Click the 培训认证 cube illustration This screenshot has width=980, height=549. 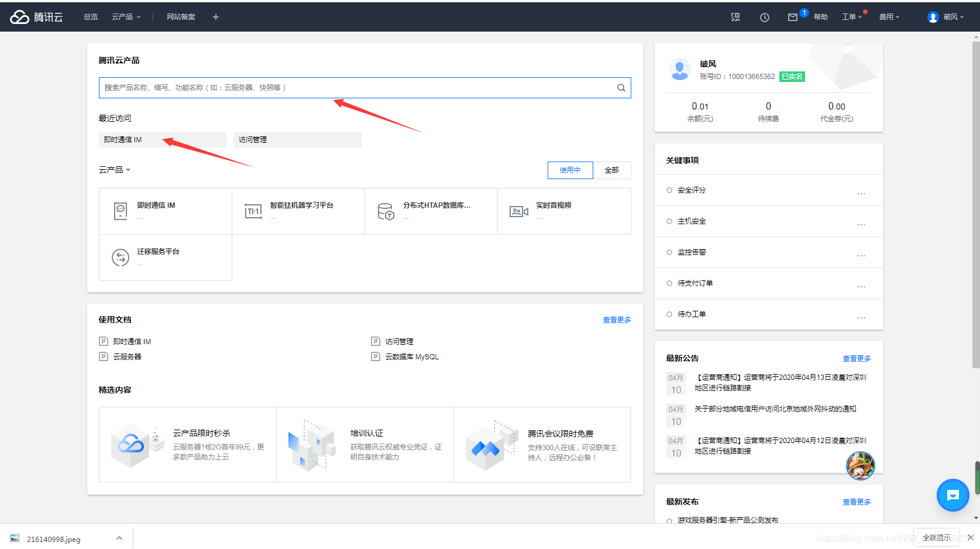click(x=312, y=445)
